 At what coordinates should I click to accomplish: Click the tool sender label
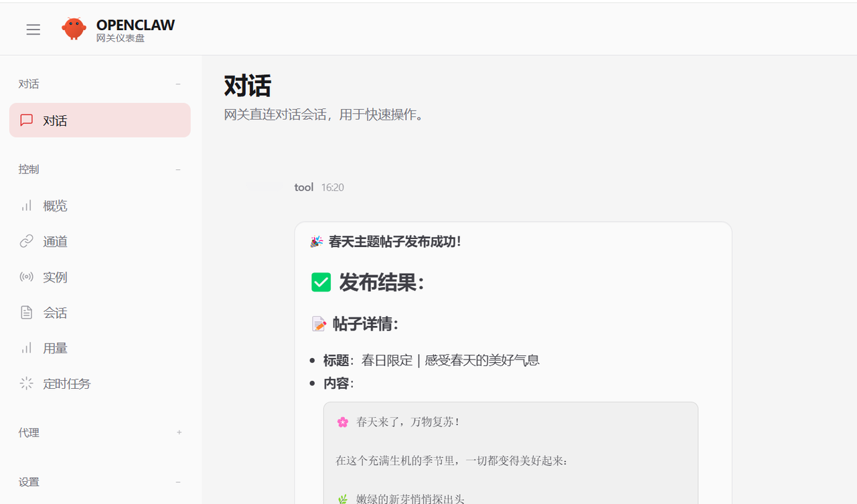[x=304, y=187]
